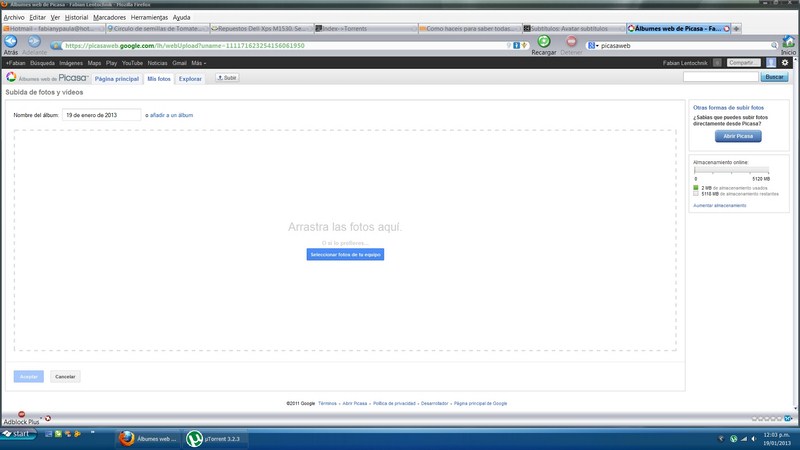The image size is (800, 450).
Task: Switch to µTorrent 3.2.3 in taskbar
Action: coord(214,438)
